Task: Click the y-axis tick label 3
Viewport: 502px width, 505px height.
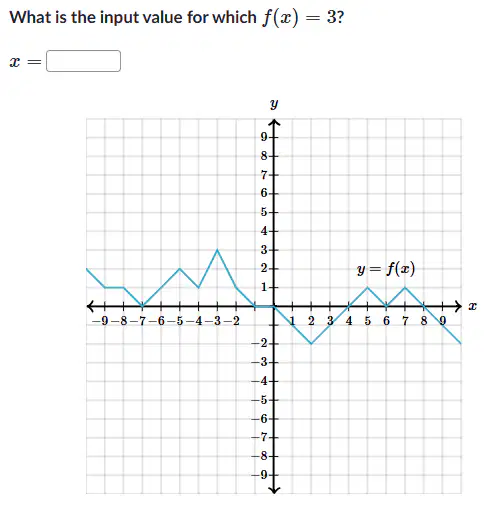Action: [x=264, y=250]
